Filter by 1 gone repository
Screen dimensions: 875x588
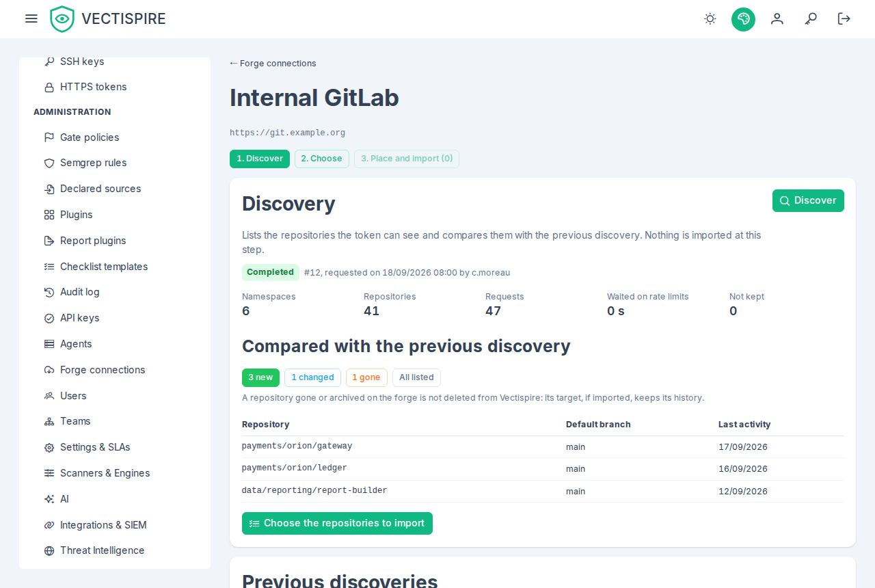coord(366,377)
